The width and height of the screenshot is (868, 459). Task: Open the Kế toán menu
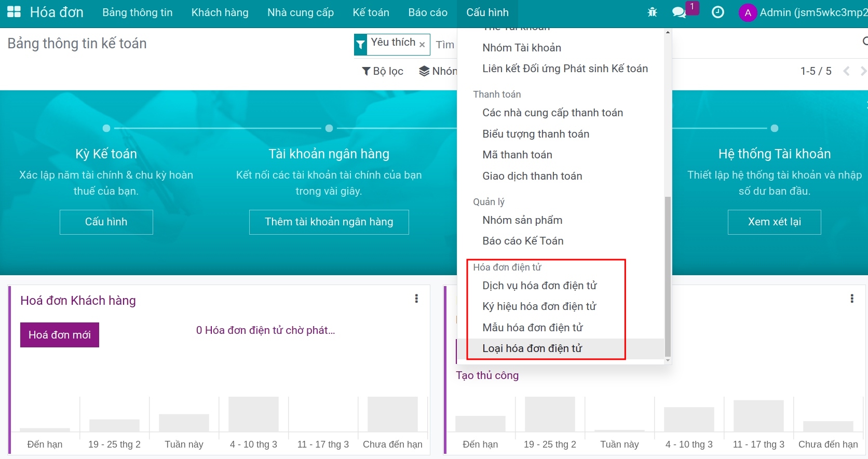coord(371,12)
